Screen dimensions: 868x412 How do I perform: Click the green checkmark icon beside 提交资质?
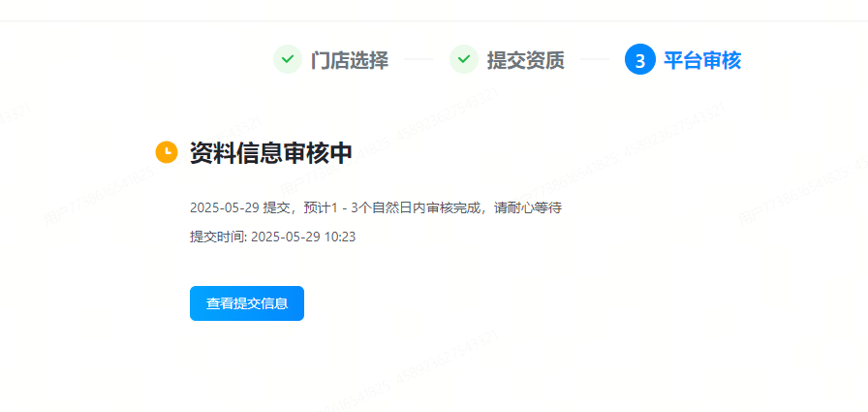[x=464, y=59]
